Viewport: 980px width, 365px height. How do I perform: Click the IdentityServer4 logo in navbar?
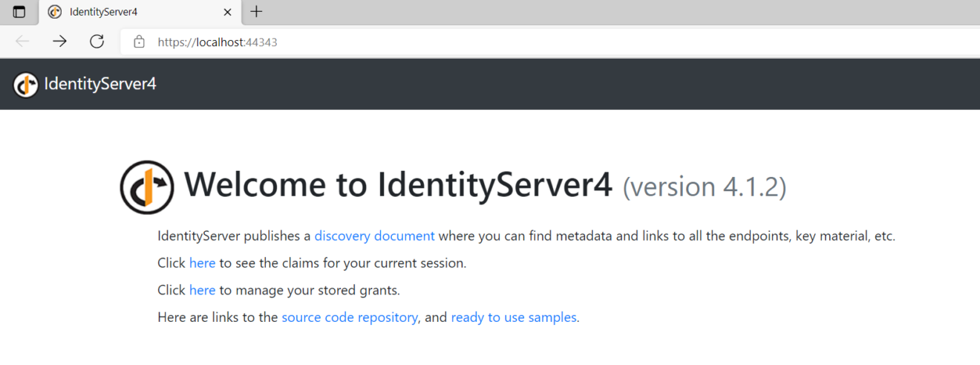click(x=26, y=84)
